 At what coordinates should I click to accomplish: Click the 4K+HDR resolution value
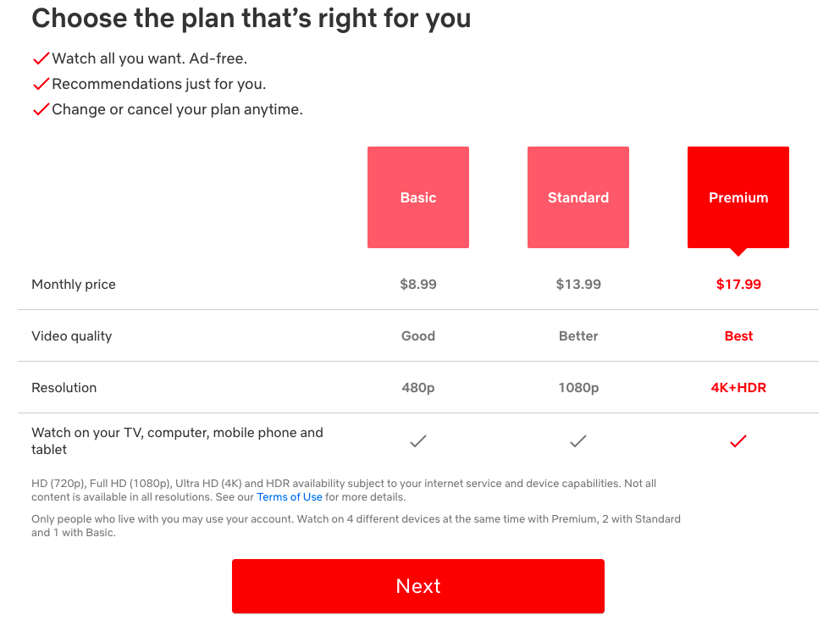tap(738, 387)
